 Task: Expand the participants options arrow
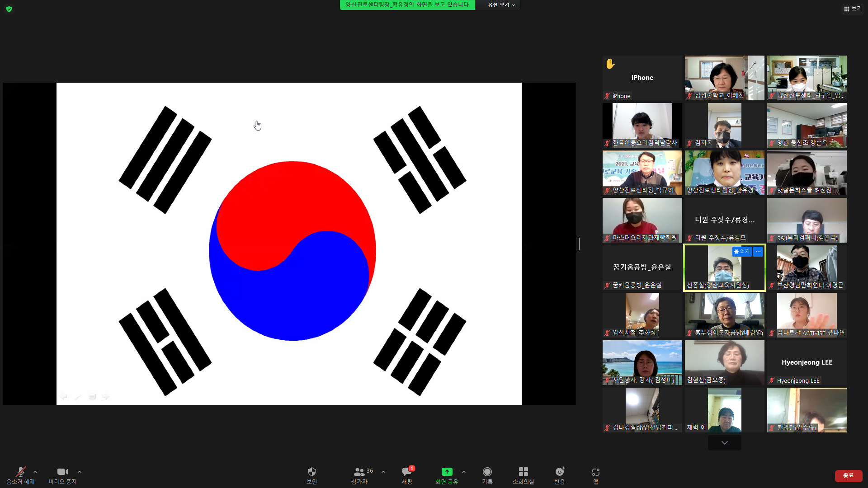383,472
